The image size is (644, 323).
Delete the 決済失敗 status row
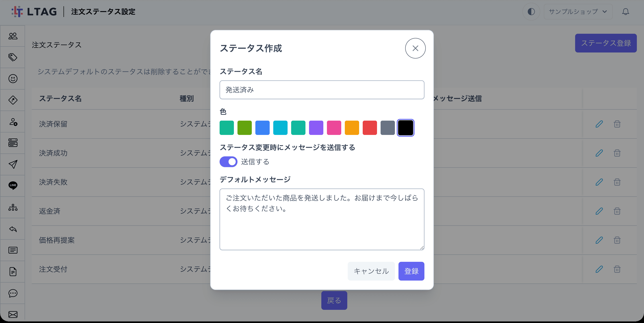(x=617, y=182)
